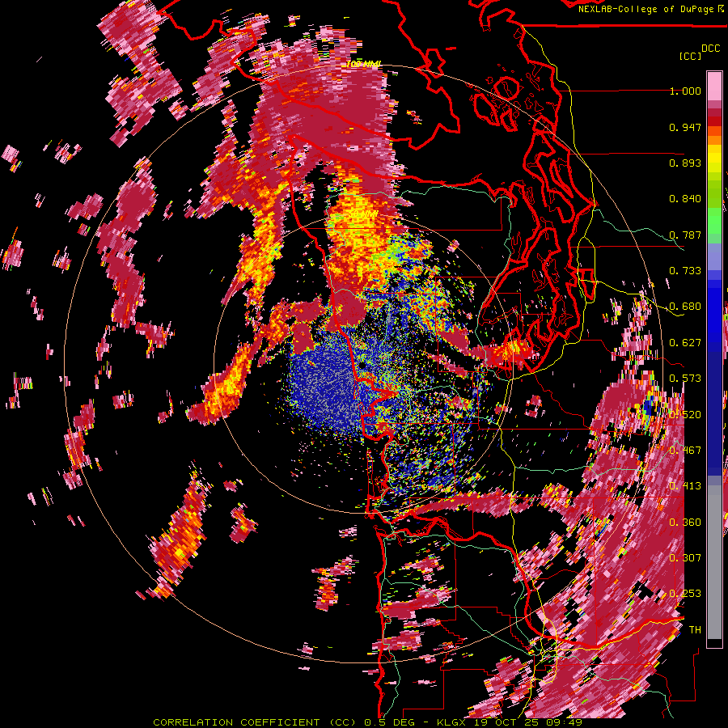This screenshot has width=728, height=728.
Task: Select the 0.680 legend value
Action: (x=685, y=307)
